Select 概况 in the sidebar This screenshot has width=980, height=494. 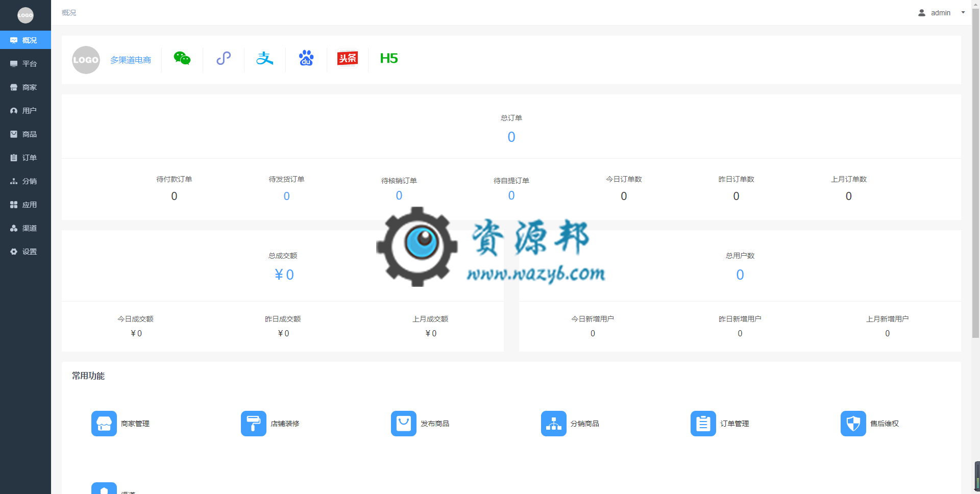pyautogui.click(x=26, y=40)
